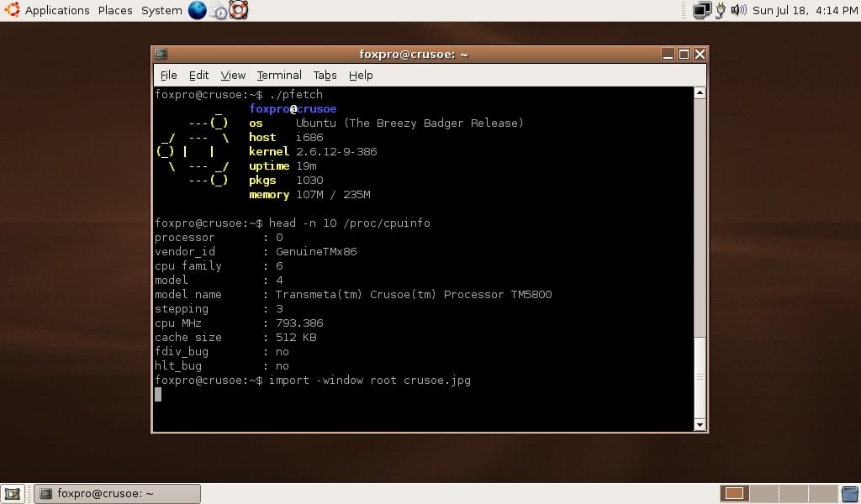Viewport: 861px width, 504px height.
Task: Toggle the foxpro@crusoe taskbar button
Action: tap(116, 493)
